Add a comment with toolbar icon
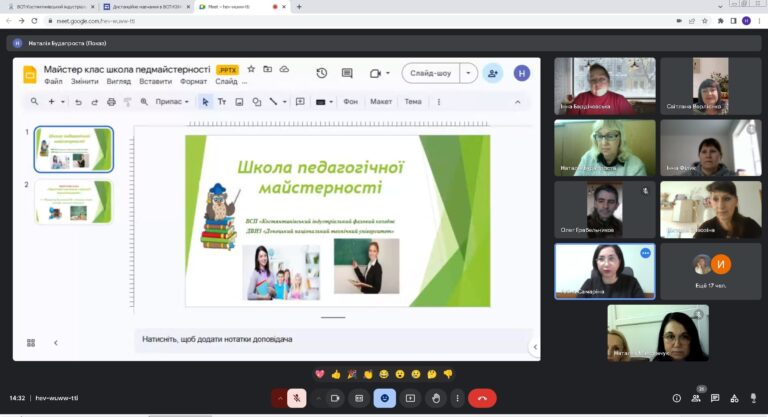The width and height of the screenshot is (768, 417). click(x=300, y=102)
